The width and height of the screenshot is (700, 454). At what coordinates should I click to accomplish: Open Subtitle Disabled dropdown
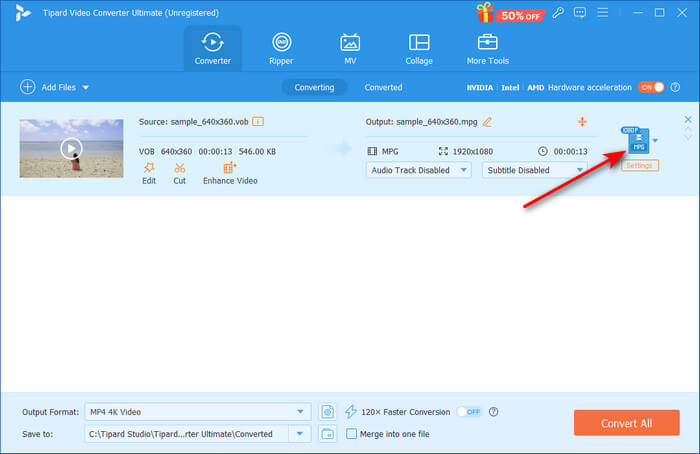tap(534, 170)
